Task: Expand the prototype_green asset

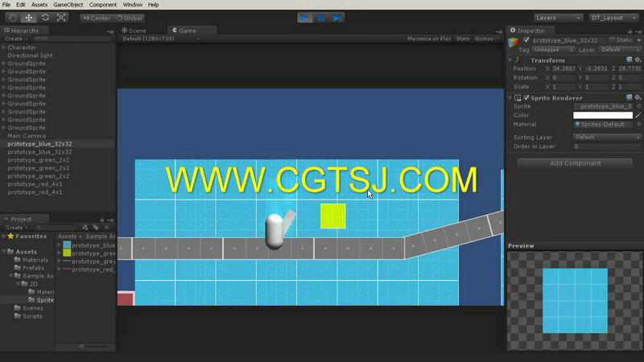Action: (x=59, y=253)
